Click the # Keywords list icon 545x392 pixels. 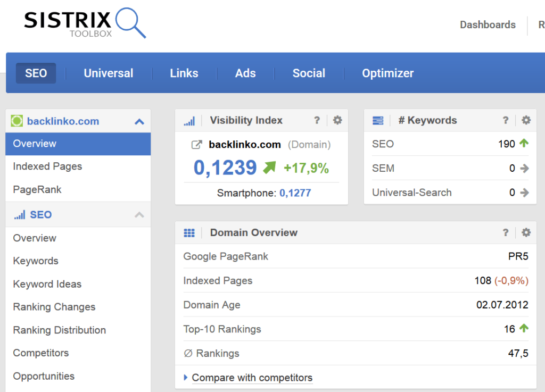coord(378,121)
